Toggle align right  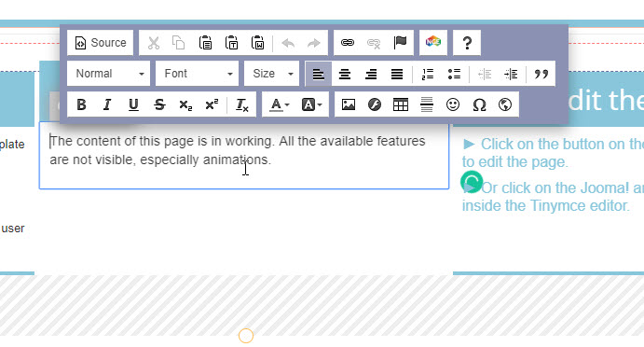[371, 74]
